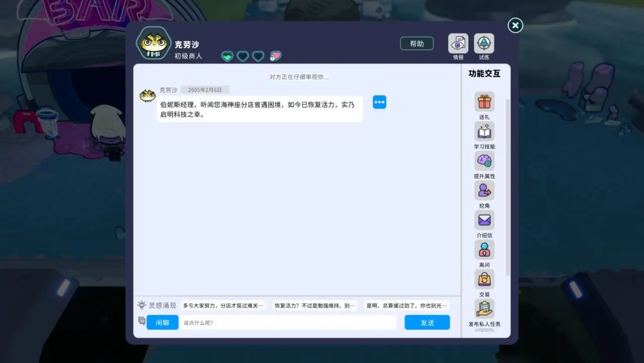This screenshot has height=363, width=644.
Task: Click the 发送 send button
Action: tap(427, 323)
